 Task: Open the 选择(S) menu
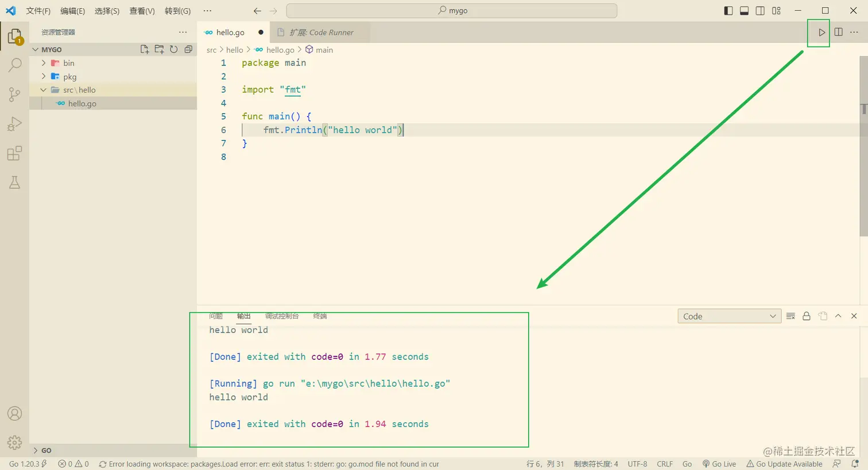pos(107,11)
